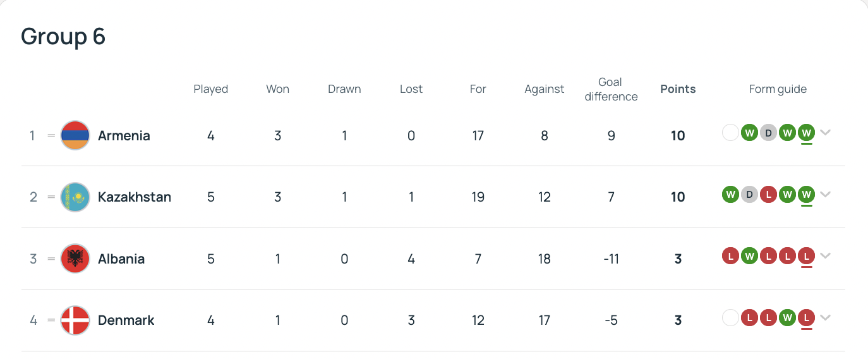868x359 pixels.
Task: Expand Kazakhstan's row details chevron
Action: click(825, 194)
